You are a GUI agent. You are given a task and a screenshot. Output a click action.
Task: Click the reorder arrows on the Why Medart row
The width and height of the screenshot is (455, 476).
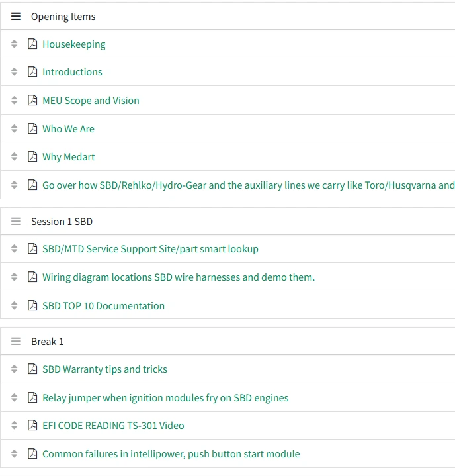pos(15,157)
